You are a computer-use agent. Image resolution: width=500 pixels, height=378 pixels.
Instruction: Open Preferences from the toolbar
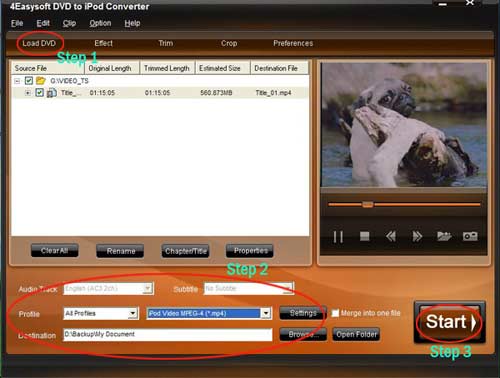pos(293,43)
